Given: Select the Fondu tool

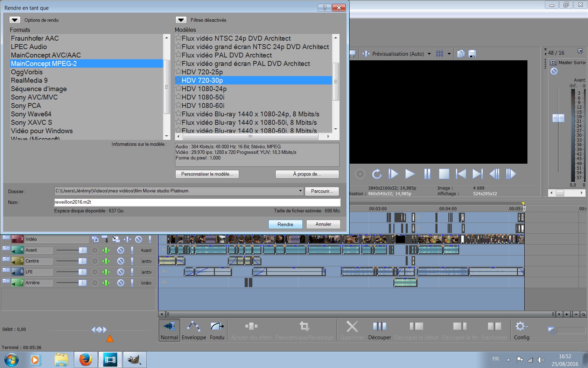Looking at the screenshot, I should (217, 330).
